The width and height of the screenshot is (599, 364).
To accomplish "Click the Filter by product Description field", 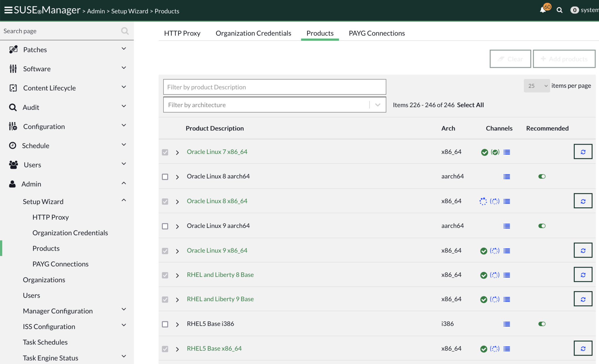I will pyautogui.click(x=274, y=87).
